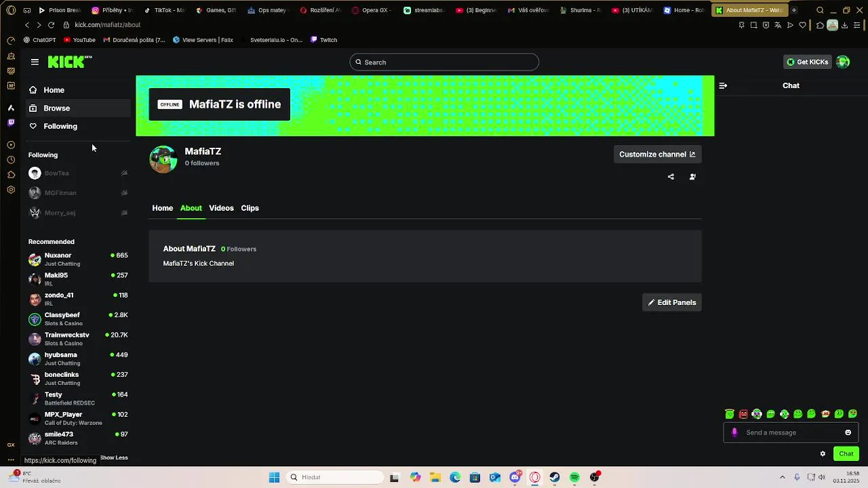Switch to the Clips tab
This screenshot has width=868, height=488.
click(250, 208)
